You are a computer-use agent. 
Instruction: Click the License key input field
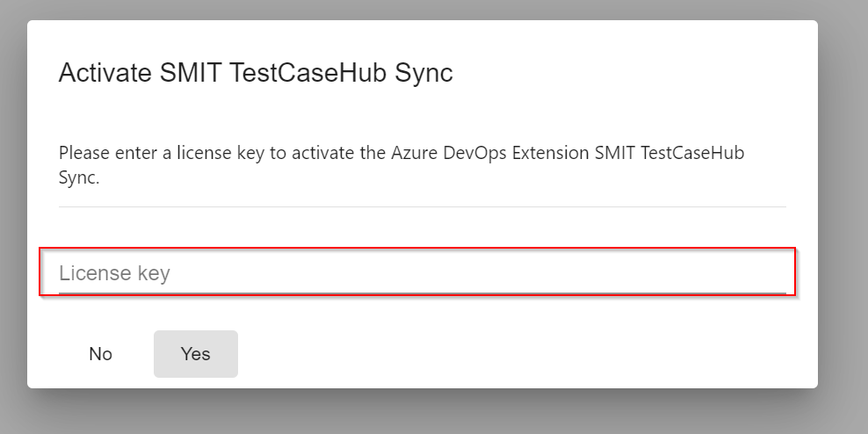[422, 273]
